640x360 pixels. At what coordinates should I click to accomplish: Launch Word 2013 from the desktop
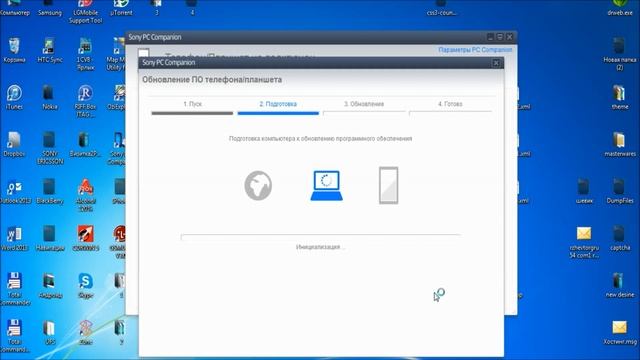(x=14, y=239)
